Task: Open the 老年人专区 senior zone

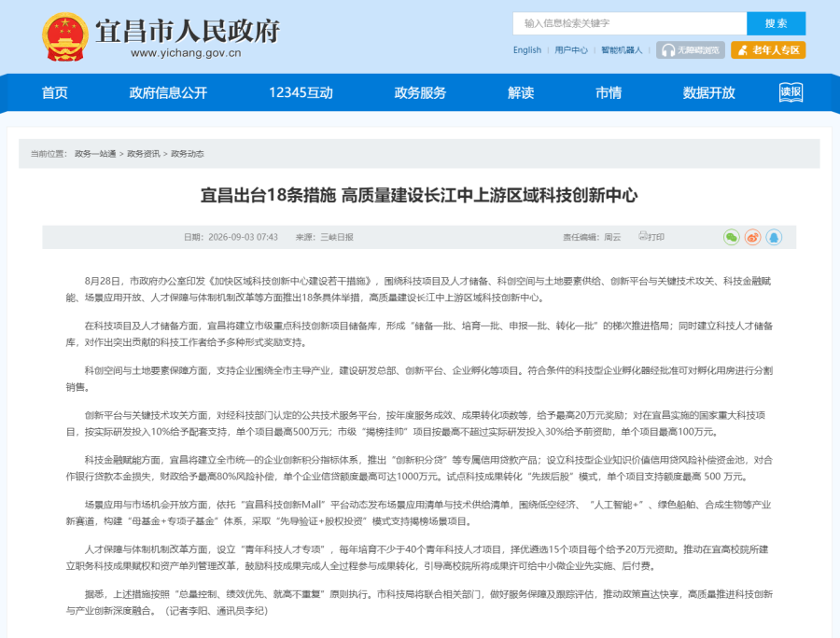Action: [768, 50]
